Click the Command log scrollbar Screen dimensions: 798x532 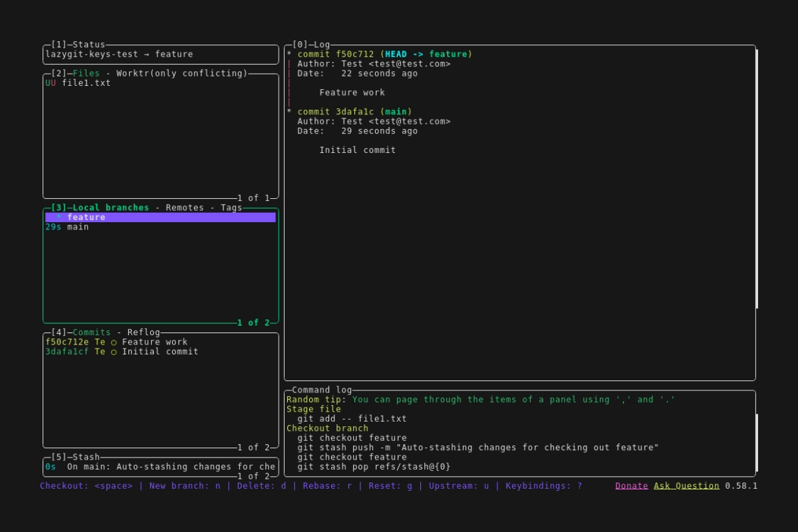pyautogui.click(x=757, y=442)
